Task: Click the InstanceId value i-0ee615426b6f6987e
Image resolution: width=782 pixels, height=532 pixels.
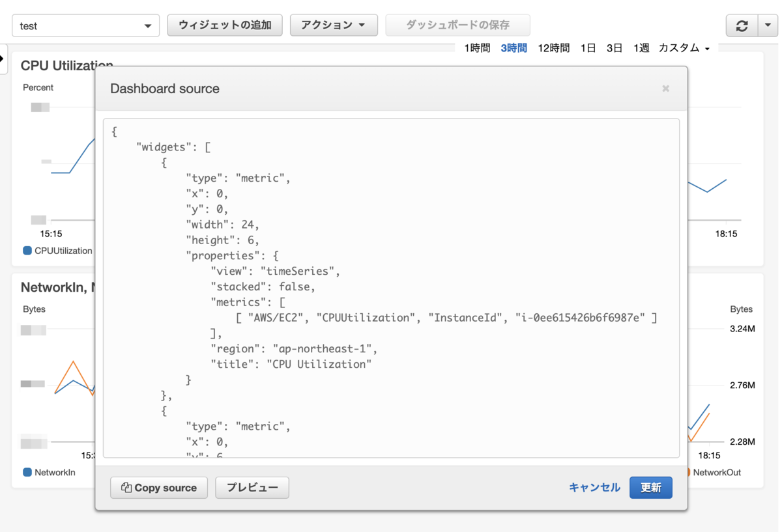Action: pyautogui.click(x=580, y=318)
